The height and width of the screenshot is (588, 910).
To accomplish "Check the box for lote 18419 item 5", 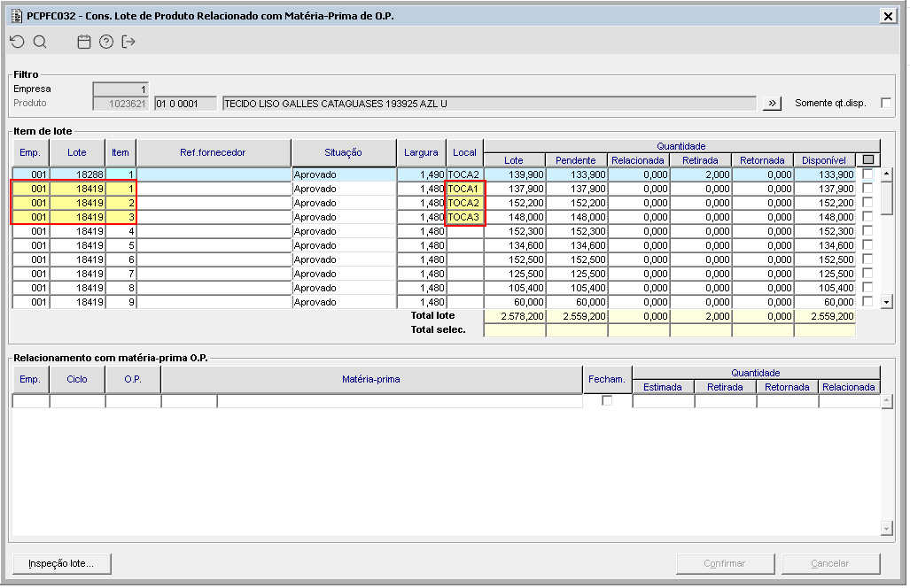I will tap(867, 244).
